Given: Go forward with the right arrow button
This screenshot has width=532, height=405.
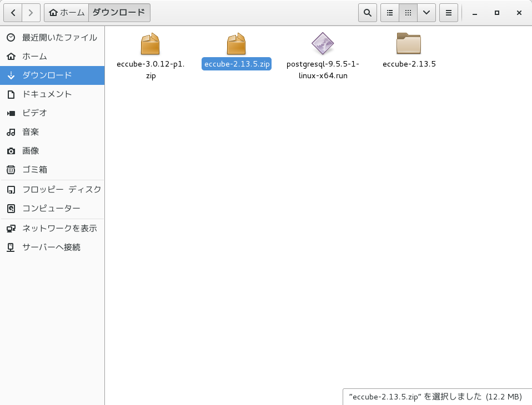Looking at the screenshot, I should (x=31, y=13).
